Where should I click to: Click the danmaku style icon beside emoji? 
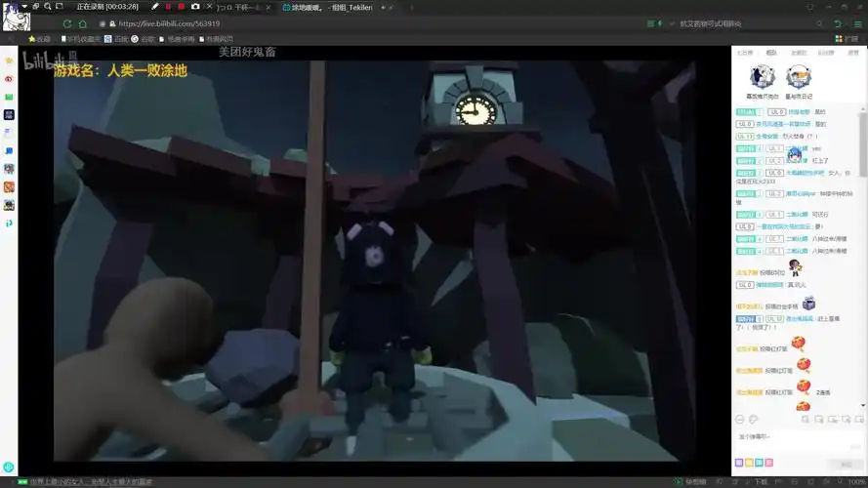(752, 419)
